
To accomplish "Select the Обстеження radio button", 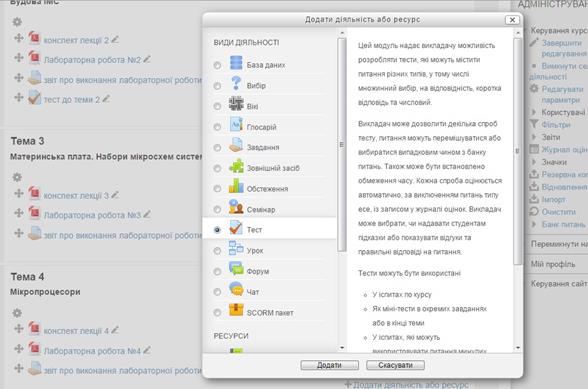I will tap(217, 189).
